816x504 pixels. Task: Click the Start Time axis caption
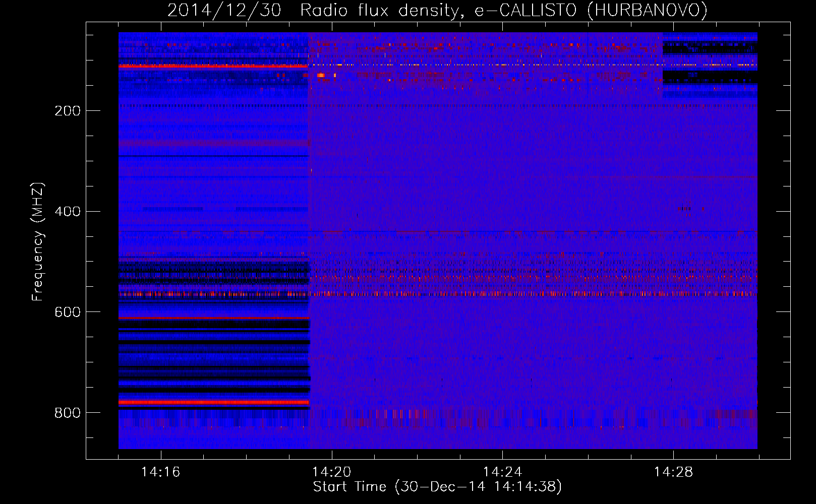point(437,487)
